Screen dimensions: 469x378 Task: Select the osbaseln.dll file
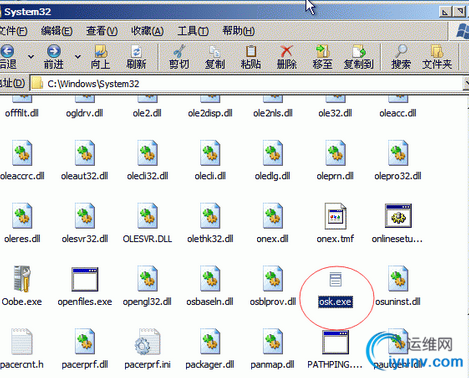(x=210, y=286)
